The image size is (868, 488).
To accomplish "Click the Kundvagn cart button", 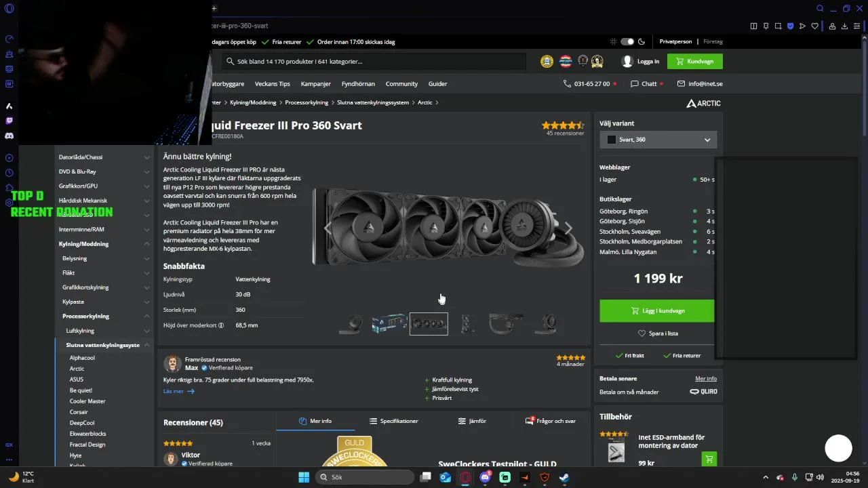I will (x=695, y=61).
